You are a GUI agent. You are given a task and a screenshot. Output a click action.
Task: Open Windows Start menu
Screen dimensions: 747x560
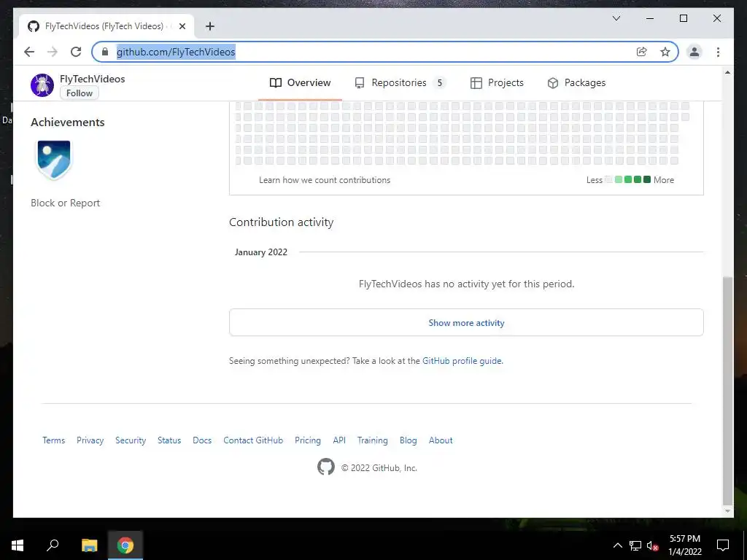(18, 545)
